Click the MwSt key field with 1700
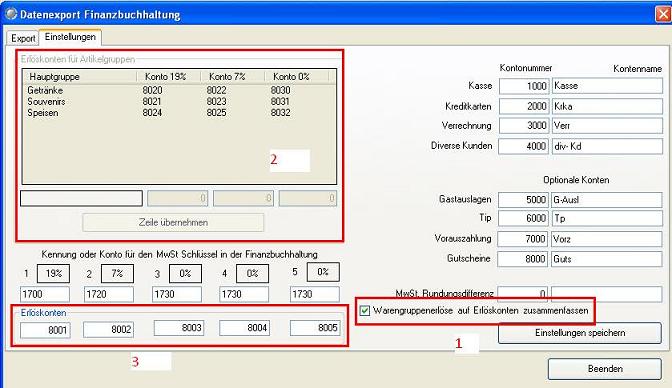Screen dimensions: 672x388 click(45, 294)
